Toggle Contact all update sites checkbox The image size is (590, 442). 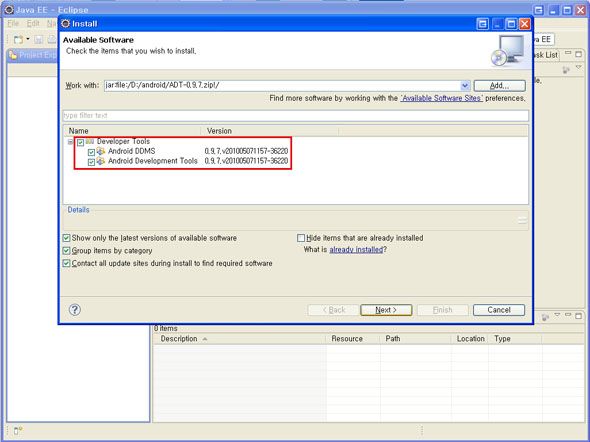66,263
